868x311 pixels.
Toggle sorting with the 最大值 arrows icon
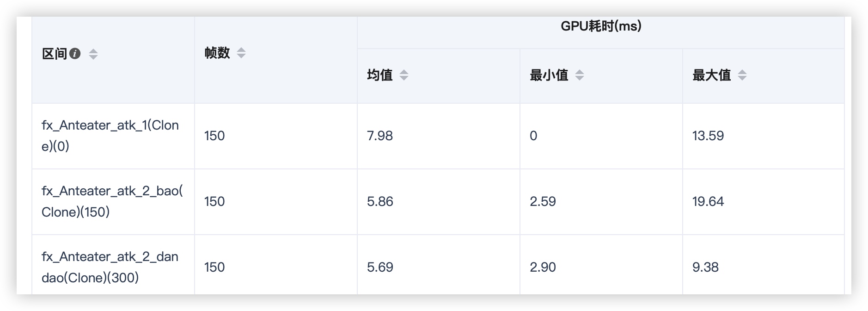click(x=742, y=75)
